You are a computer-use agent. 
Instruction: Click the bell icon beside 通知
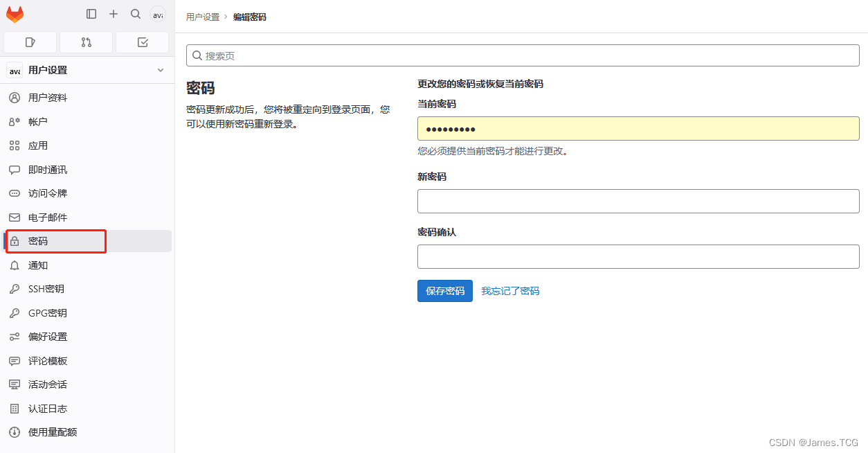pos(15,265)
